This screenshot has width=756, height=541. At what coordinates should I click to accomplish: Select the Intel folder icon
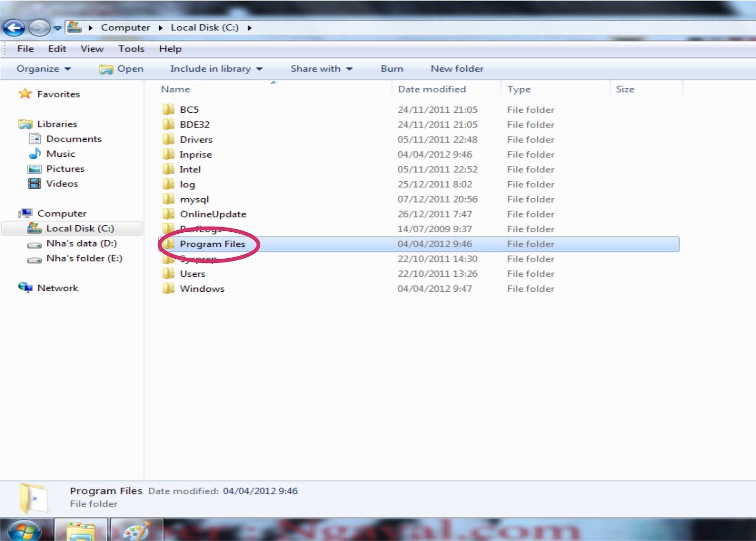click(168, 169)
